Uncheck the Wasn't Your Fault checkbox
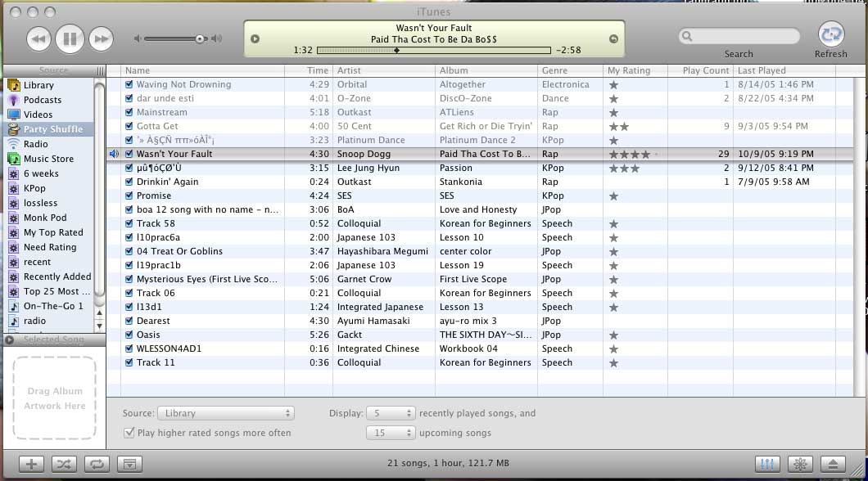868x481 pixels. [x=129, y=154]
